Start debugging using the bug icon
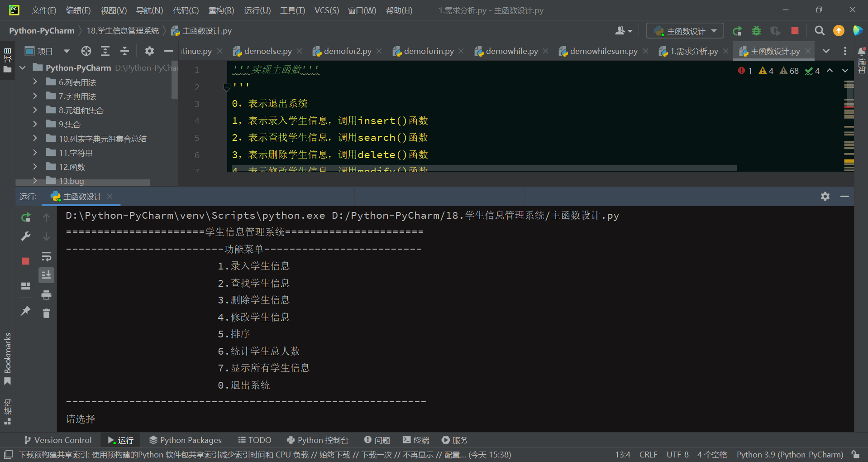The height and width of the screenshot is (462, 868). pyautogui.click(x=756, y=31)
